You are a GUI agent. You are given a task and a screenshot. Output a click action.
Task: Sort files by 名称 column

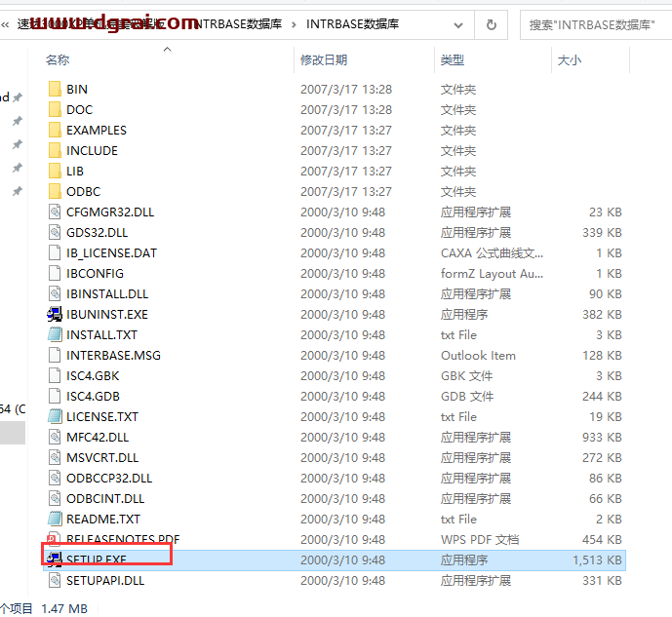pyautogui.click(x=58, y=59)
